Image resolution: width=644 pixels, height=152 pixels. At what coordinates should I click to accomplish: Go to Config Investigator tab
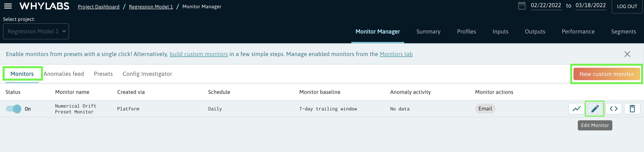pyautogui.click(x=147, y=74)
